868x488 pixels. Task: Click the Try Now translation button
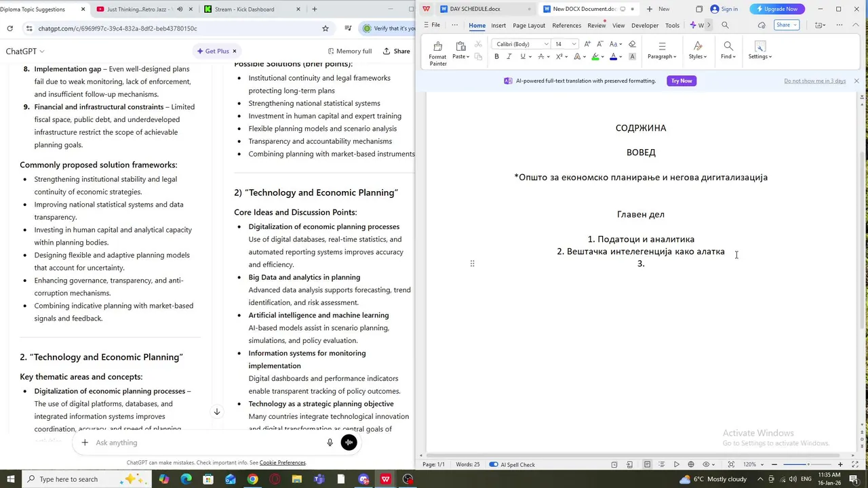tap(682, 81)
